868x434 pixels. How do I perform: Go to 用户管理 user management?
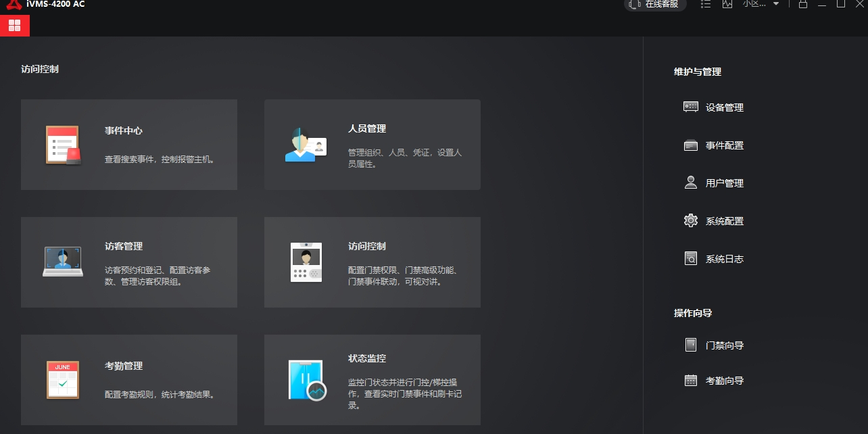coord(723,183)
